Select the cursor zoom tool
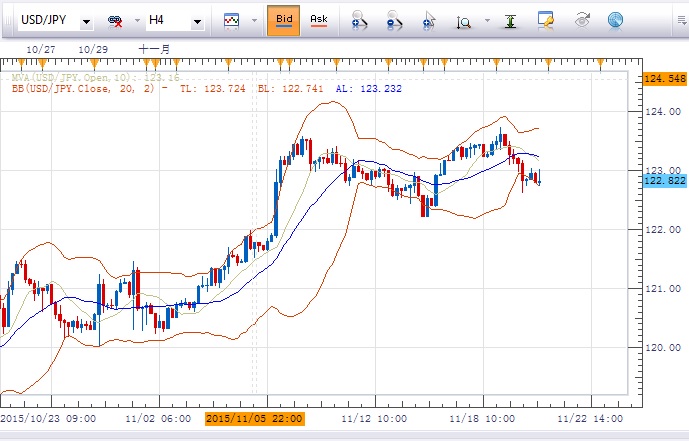Screen dimensions: 689x441 click(x=430, y=20)
